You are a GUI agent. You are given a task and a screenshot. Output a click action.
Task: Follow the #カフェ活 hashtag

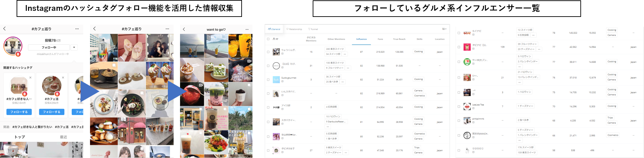51,112
